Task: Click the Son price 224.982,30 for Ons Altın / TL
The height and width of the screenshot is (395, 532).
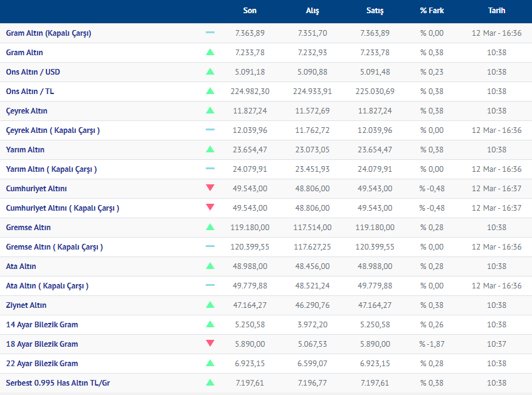Action: [250, 92]
